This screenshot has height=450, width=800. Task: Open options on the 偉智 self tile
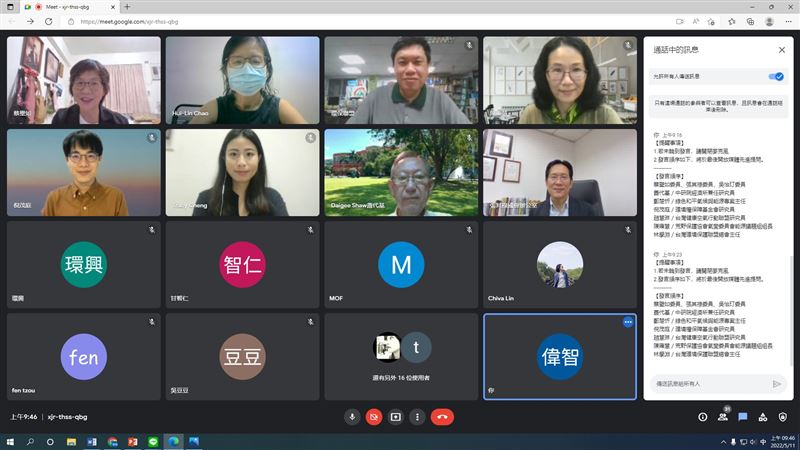tap(628, 322)
